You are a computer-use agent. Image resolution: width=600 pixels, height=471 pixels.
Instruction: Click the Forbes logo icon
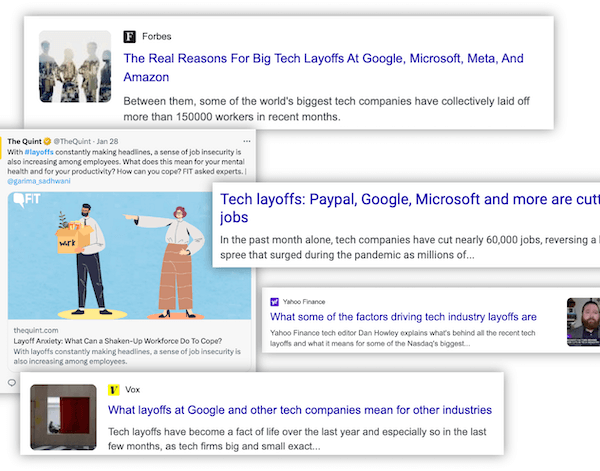(x=130, y=36)
